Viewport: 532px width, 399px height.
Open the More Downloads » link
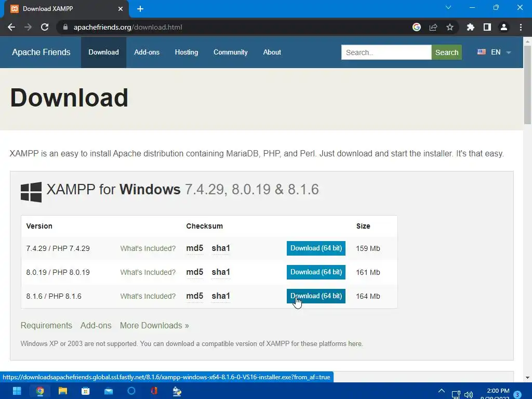click(154, 325)
